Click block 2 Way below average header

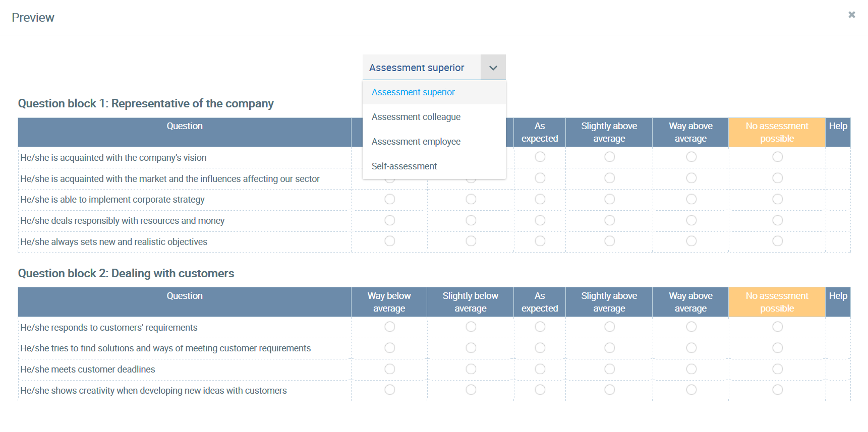tap(389, 302)
